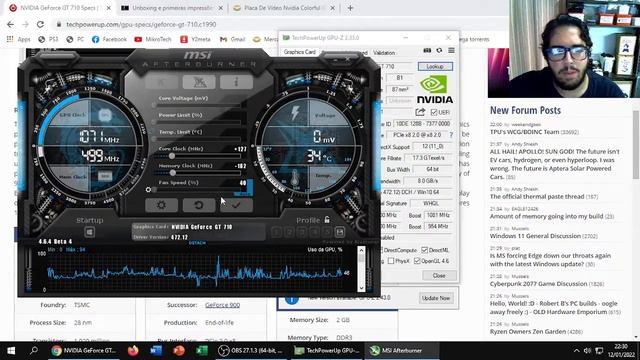The image size is (640, 360).
Task: Open Ryzen Owners Zen Garden post
Action: [528, 331]
